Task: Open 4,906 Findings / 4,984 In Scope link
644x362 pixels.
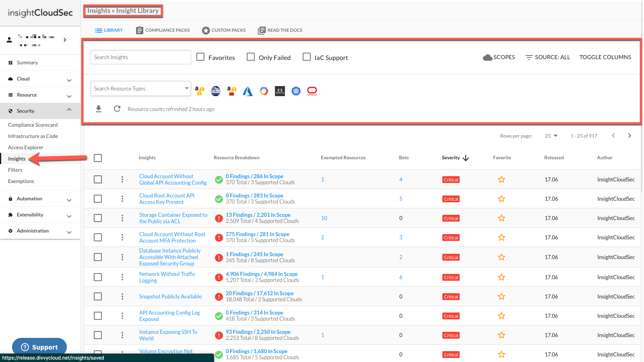Action: pos(262,274)
